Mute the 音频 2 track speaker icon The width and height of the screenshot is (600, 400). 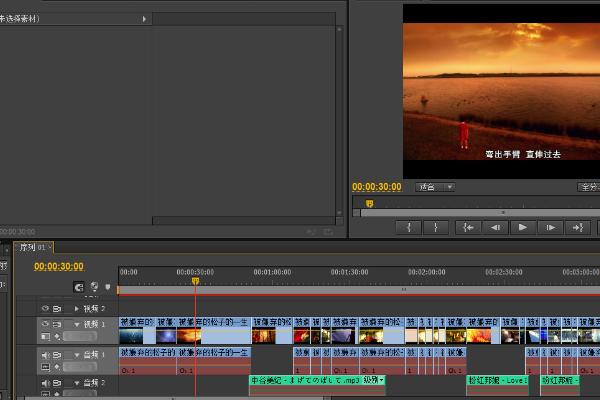(46, 383)
